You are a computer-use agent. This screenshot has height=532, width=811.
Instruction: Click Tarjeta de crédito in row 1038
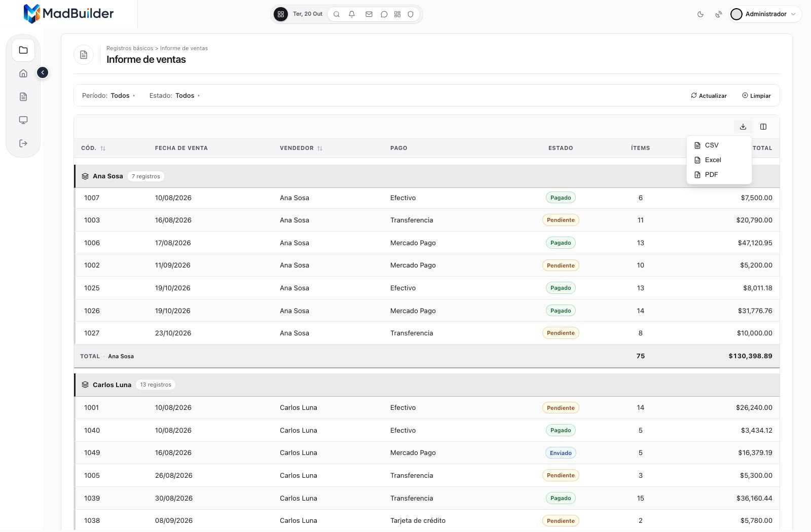point(418,520)
